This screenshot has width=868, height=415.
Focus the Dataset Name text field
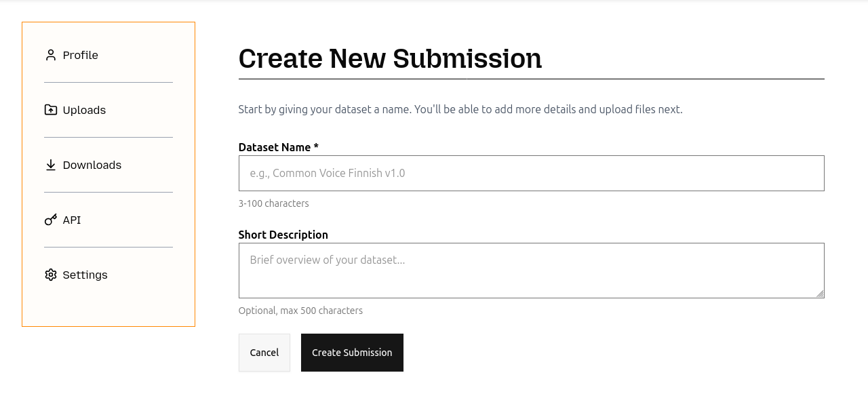(531, 173)
